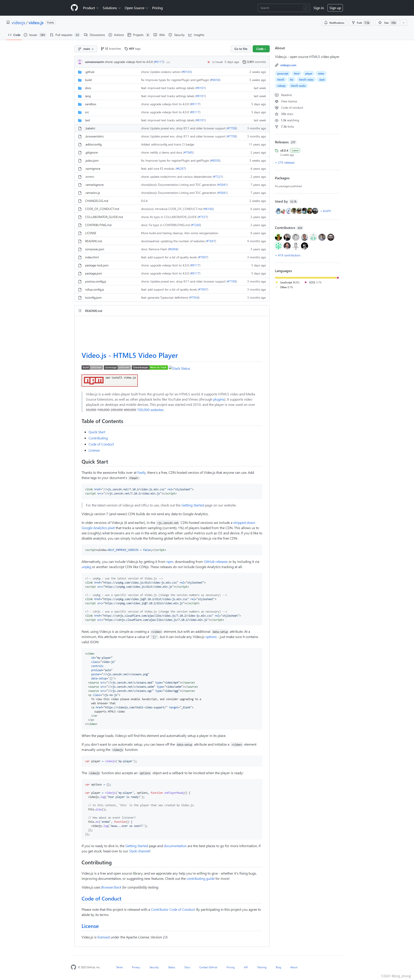Open the sandbox folder
The height and width of the screenshot is (980, 414).
[x=91, y=104]
